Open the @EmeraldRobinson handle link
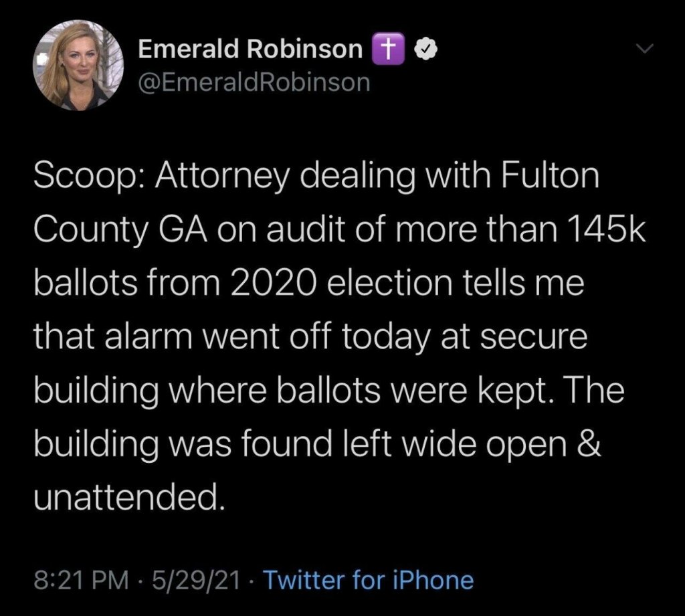This screenshot has width=685, height=616. point(254,82)
